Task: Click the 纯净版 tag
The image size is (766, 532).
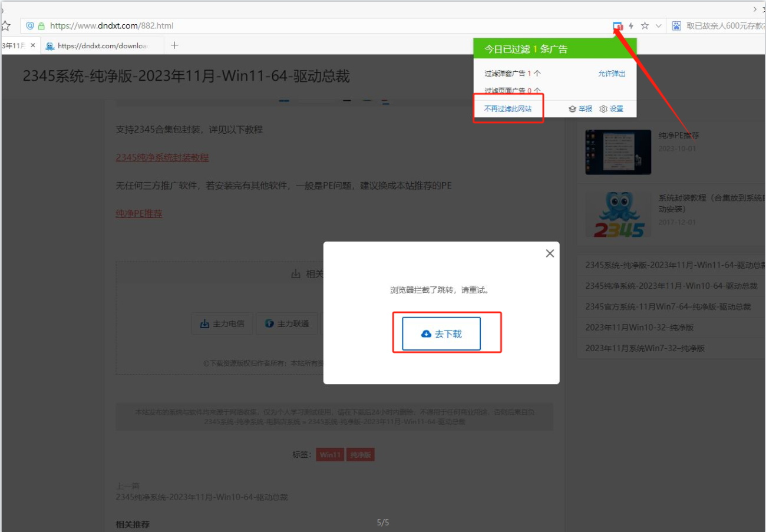Action: point(360,455)
